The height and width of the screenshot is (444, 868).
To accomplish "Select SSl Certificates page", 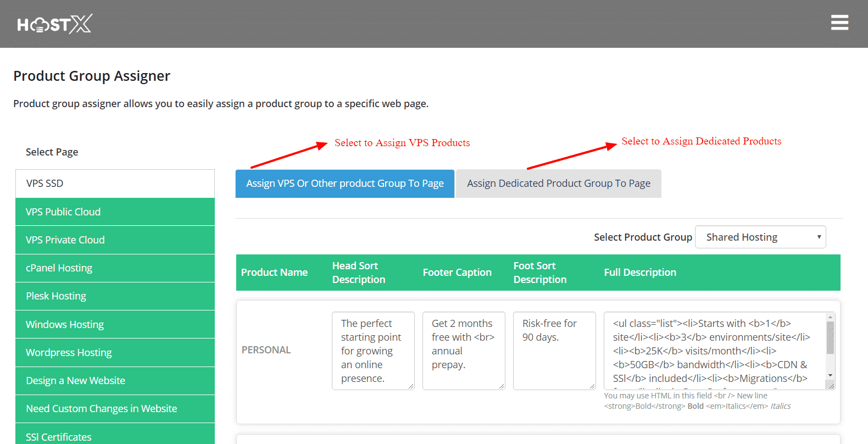I will pos(115,436).
